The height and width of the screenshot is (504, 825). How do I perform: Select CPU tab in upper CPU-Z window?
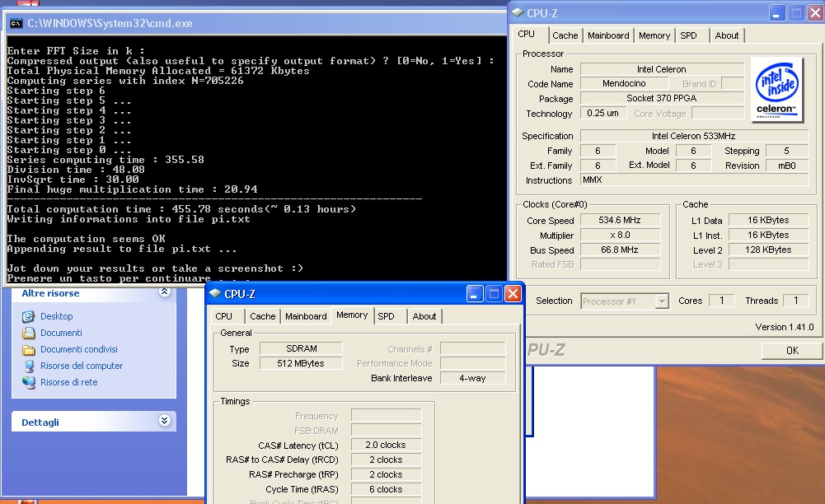526,34
